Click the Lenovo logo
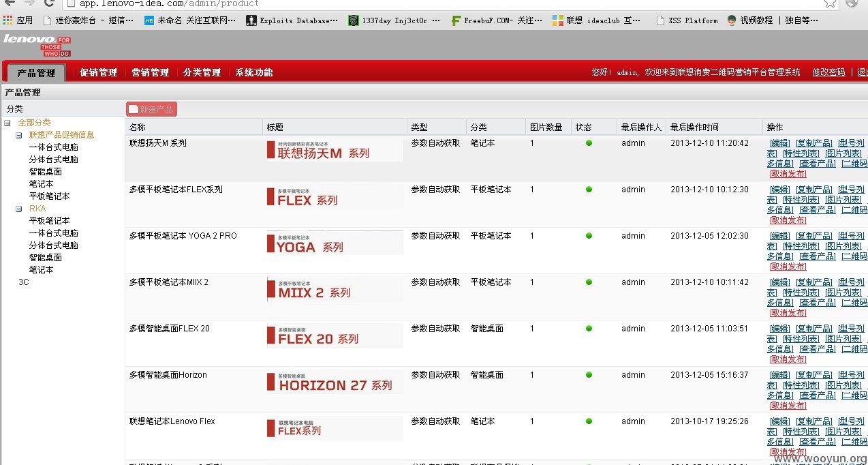Screen dimensions: 868x465 click(x=37, y=45)
